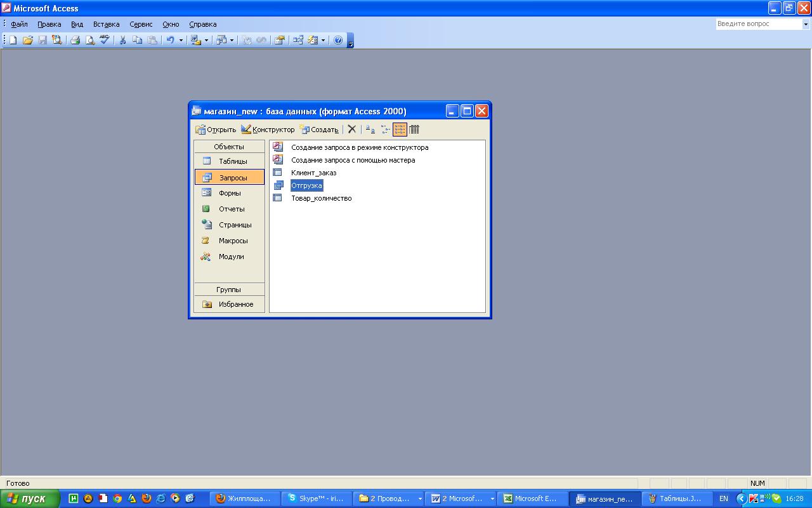Click the 16:28 clock in the tray
Image resolution: width=812 pixels, height=508 pixels.
coord(794,499)
